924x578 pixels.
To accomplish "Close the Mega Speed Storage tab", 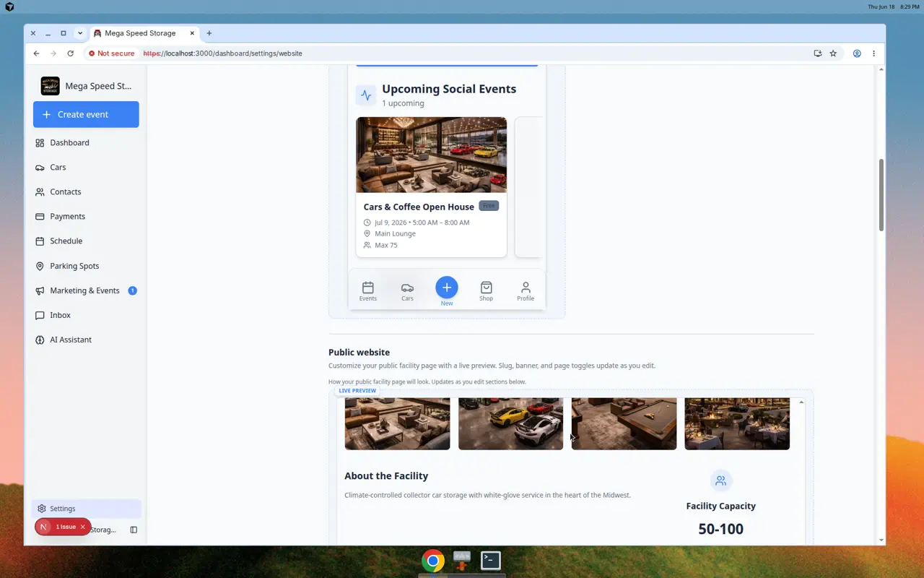I will point(192,33).
